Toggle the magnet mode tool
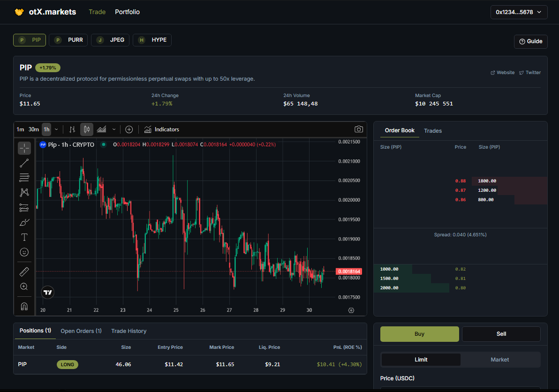This screenshot has width=559, height=392. point(24,306)
